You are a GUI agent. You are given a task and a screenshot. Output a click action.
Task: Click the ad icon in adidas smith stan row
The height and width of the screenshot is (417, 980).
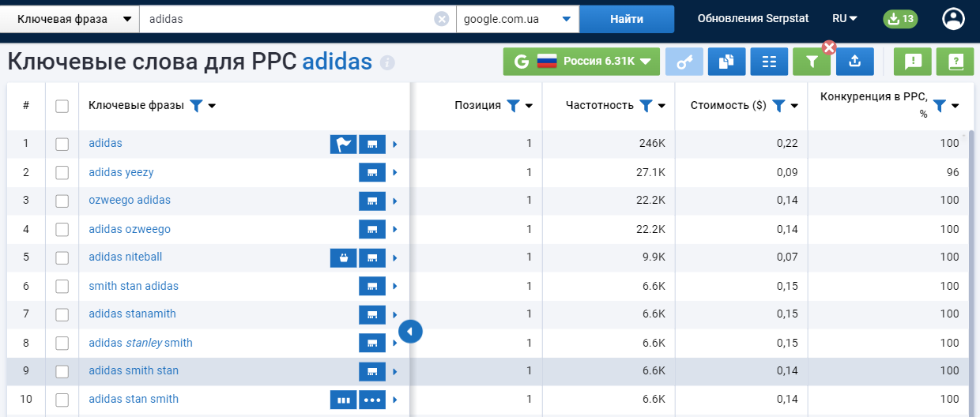point(372,371)
